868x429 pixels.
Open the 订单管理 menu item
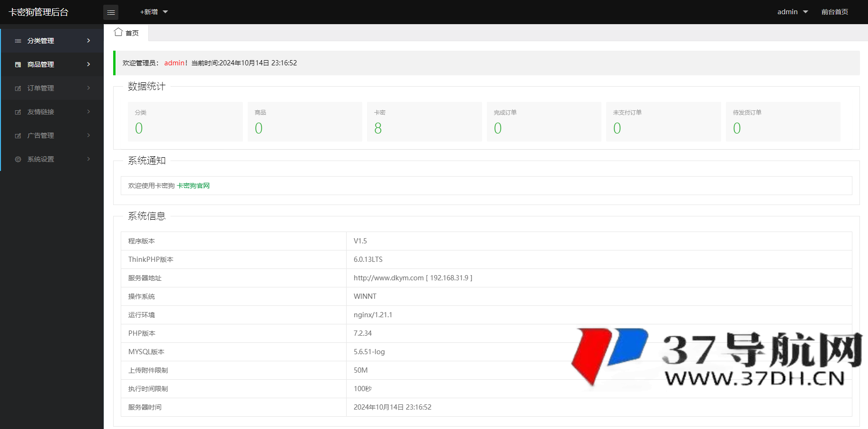[x=41, y=88]
